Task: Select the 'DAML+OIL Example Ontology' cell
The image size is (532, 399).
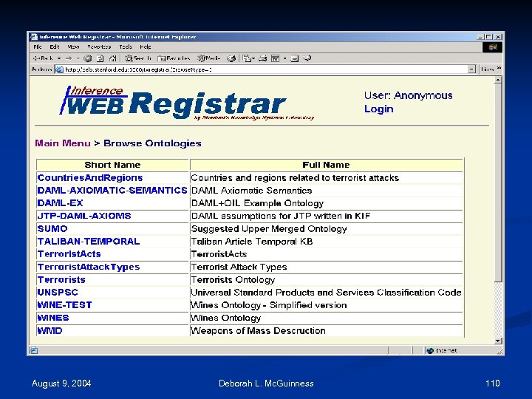Action: pyautogui.click(x=326, y=203)
